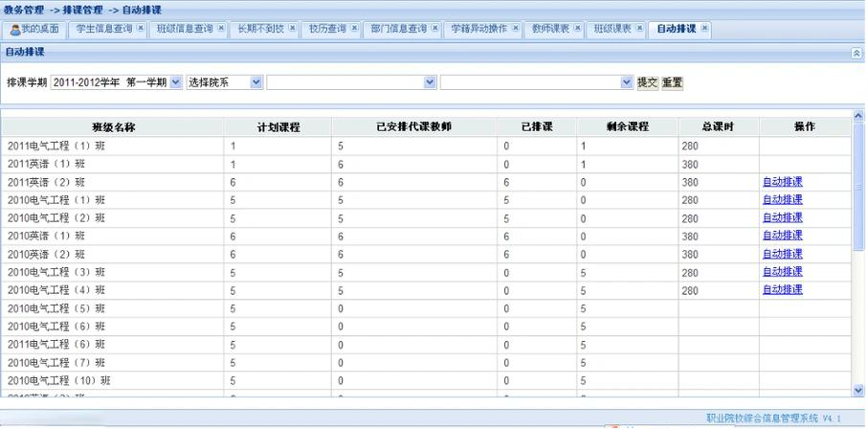Select the 2011英语(2)班 row name
The height and width of the screenshot is (430, 868).
pyautogui.click(x=47, y=182)
